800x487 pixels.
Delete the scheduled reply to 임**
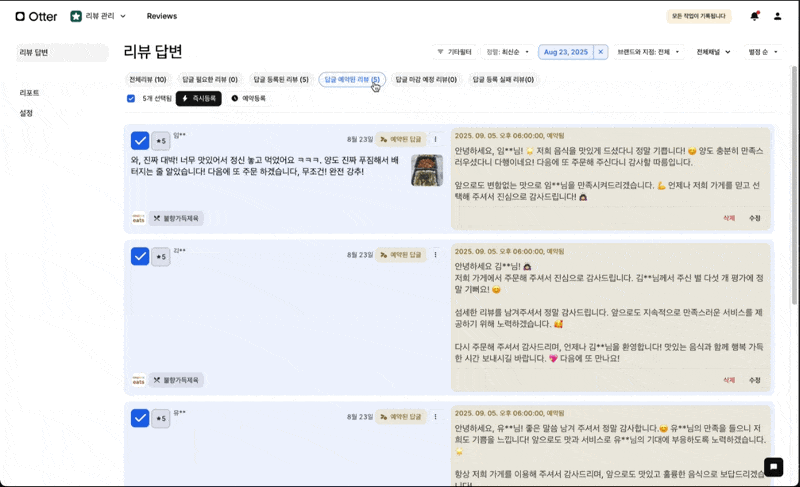click(x=729, y=218)
